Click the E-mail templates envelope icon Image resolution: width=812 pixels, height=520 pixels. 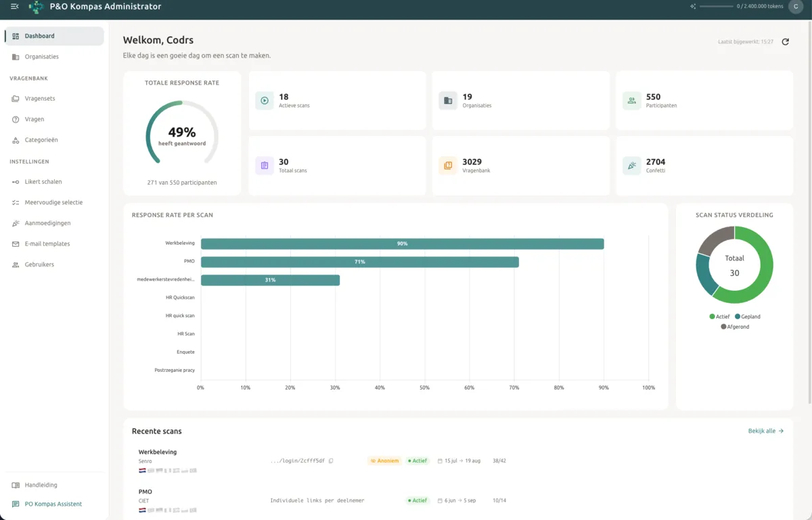click(x=16, y=244)
